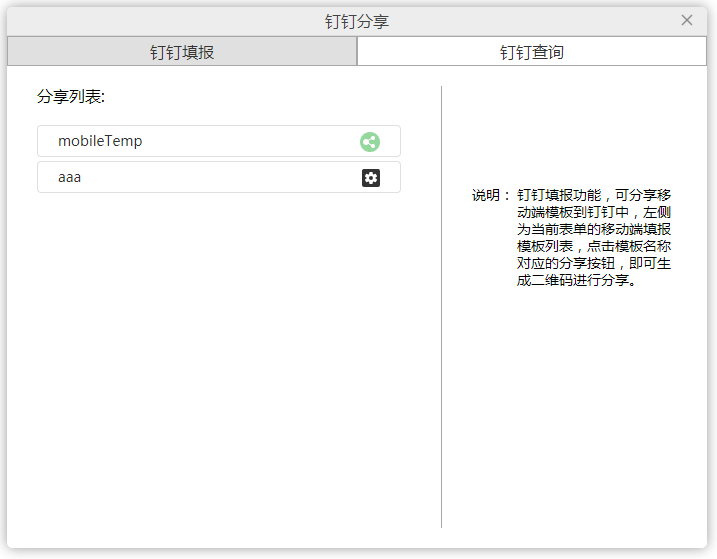
Task: Click the green share icon for mobileTemp
Action: tap(369, 142)
